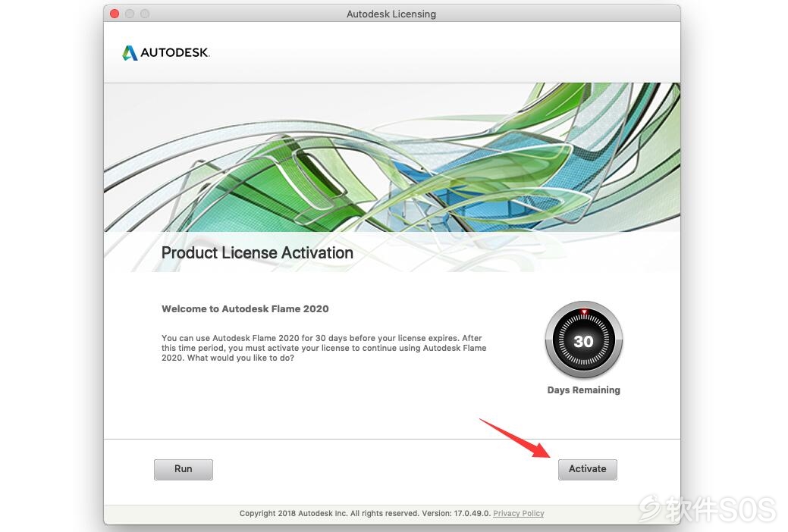Screen dimensions: 788x532
Task: Click the Autodesk Licensing title bar
Action: (391, 14)
